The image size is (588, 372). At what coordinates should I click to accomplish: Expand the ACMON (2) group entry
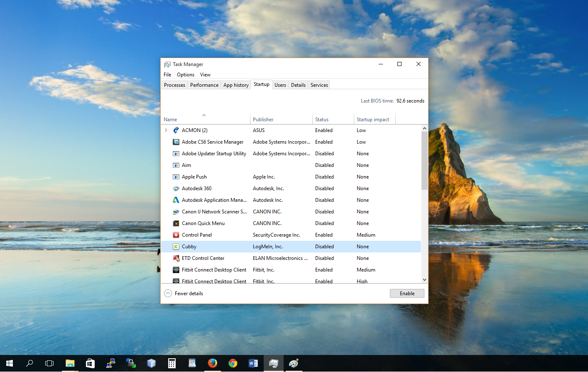166,130
